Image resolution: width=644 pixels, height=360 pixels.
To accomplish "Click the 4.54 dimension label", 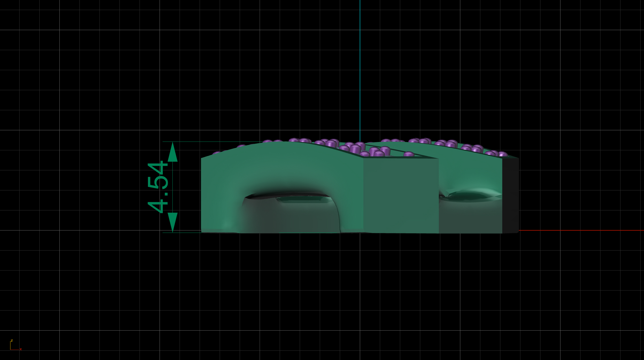I will 158,187.
